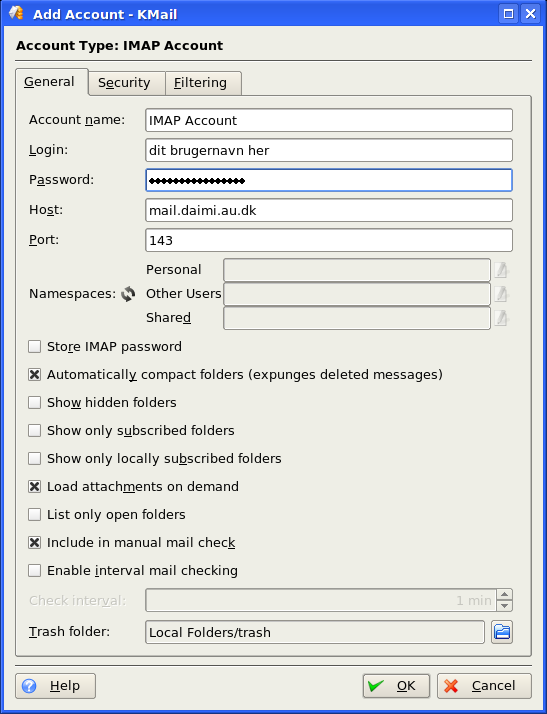Edit the Host field mail.daimi.au.dk
Screen dimensions: 547x714
point(329,210)
